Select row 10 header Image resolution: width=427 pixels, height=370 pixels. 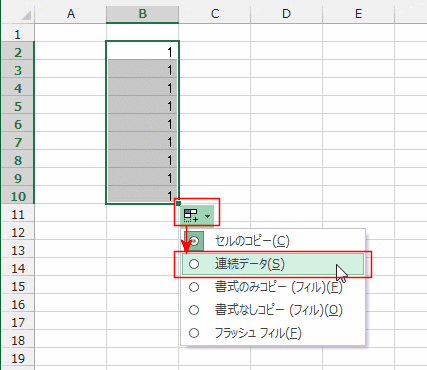coord(18,196)
